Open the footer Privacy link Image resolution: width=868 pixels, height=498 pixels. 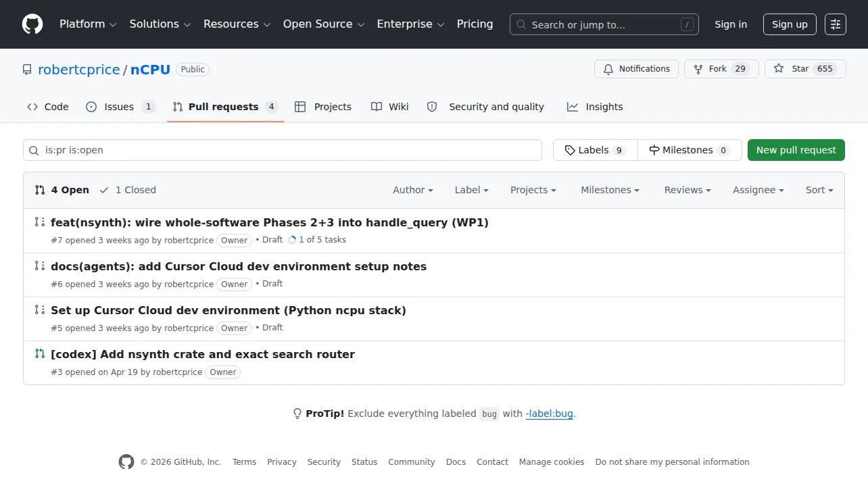click(282, 462)
